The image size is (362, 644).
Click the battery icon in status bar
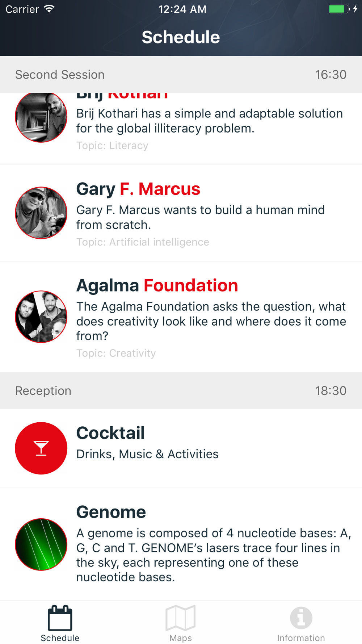[x=339, y=9]
